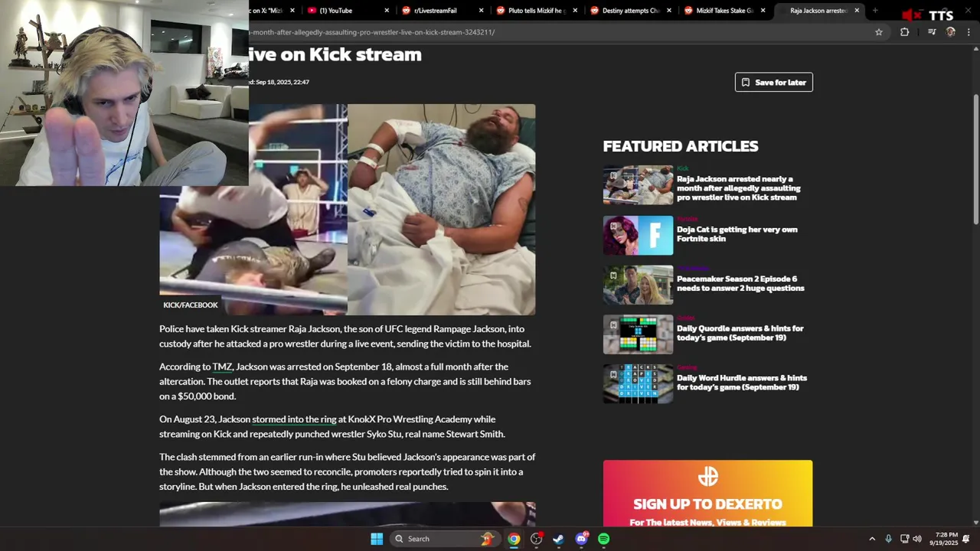Show hidden system tray icons

871,539
